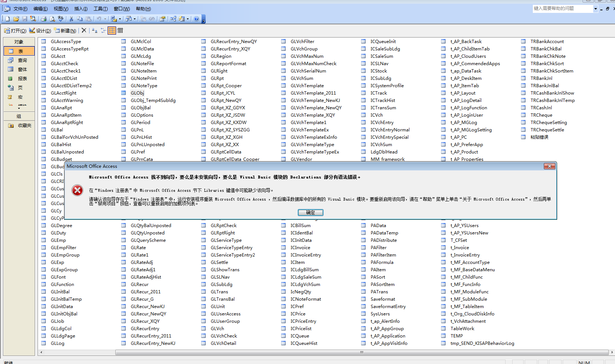The image size is (615, 364).
Task: Click the New Object icon
Action: (x=182, y=19)
